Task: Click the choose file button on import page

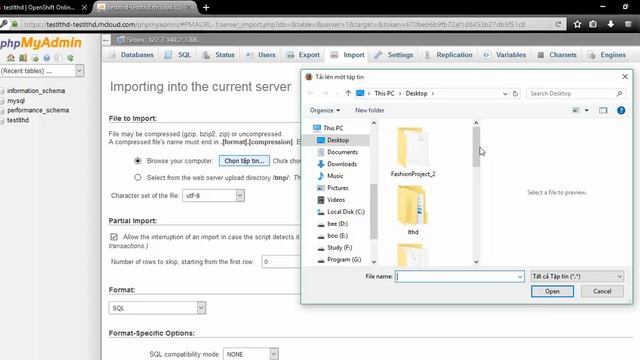Action: [244, 161]
